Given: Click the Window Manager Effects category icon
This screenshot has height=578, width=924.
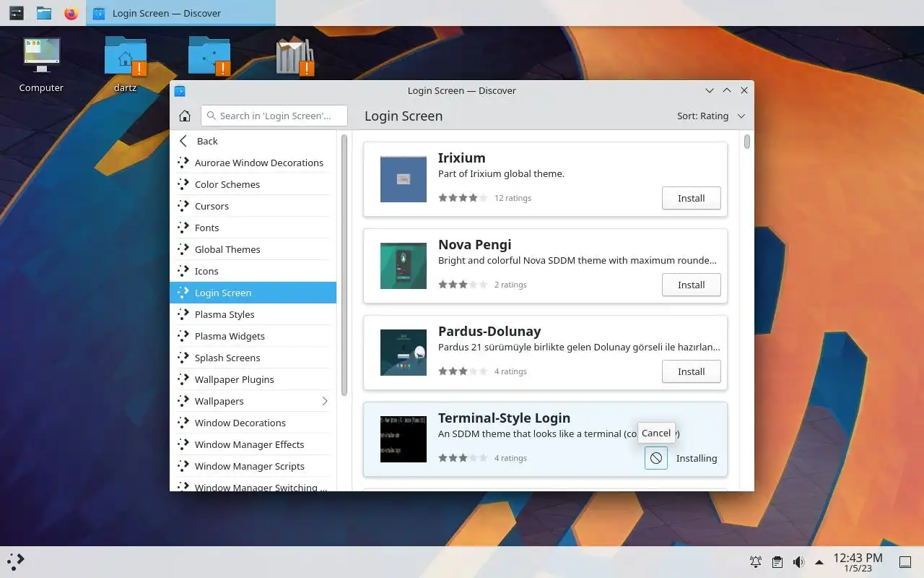Looking at the screenshot, I should (183, 444).
